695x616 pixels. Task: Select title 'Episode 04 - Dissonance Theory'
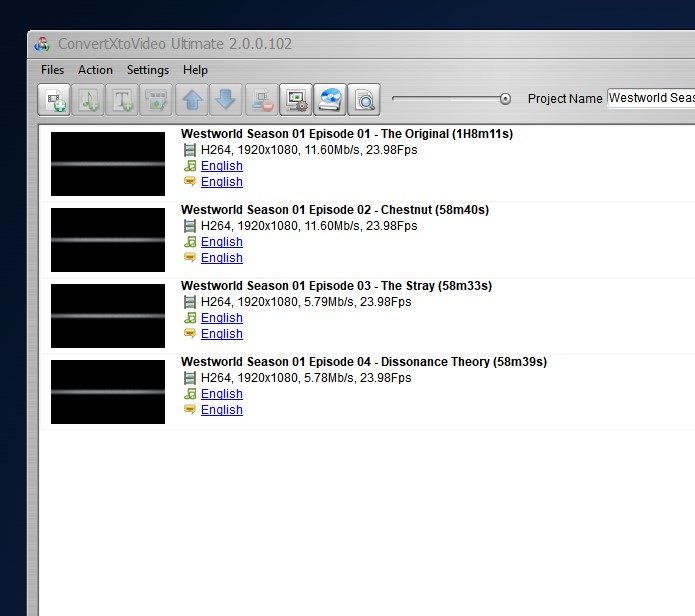click(398, 362)
